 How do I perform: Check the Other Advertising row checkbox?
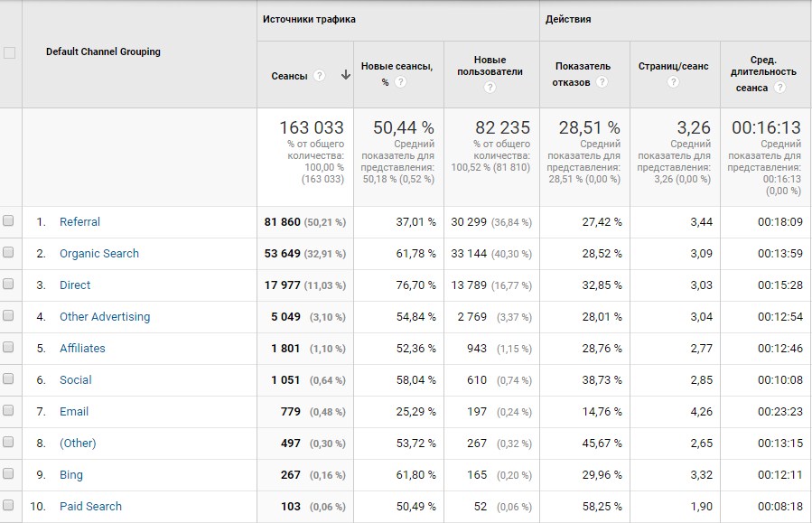[8, 316]
